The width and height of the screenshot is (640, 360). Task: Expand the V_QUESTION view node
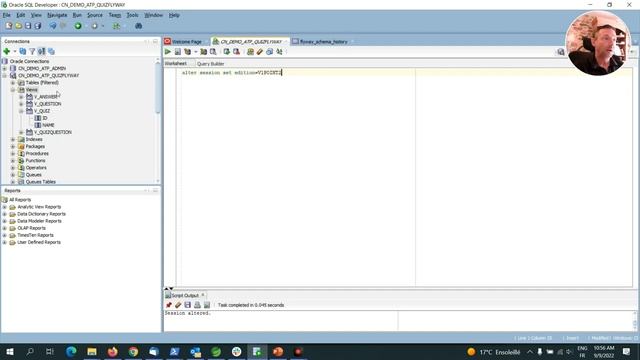(x=21, y=104)
